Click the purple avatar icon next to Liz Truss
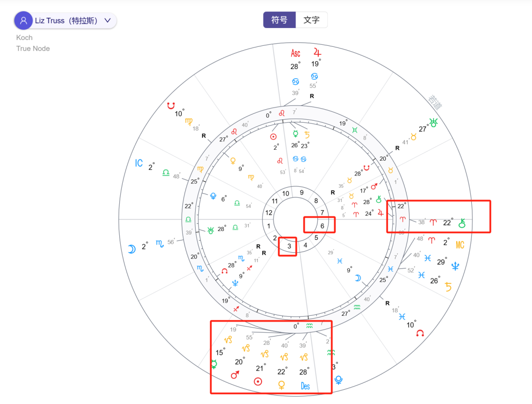 [x=23, y=20]
